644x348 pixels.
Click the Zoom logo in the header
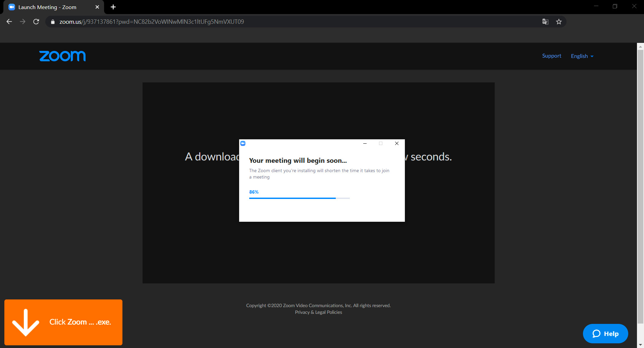62,56
